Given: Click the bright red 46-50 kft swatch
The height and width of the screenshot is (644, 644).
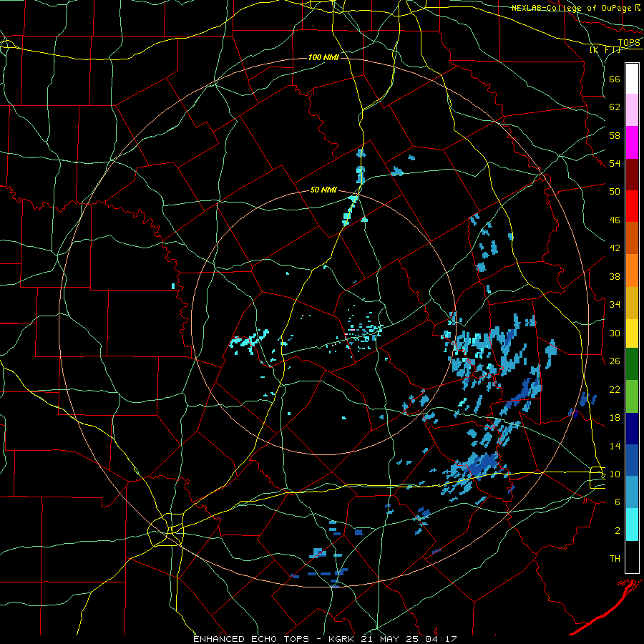Looking at the screenshot, I should pyautogui.click(x=632, y=206).
